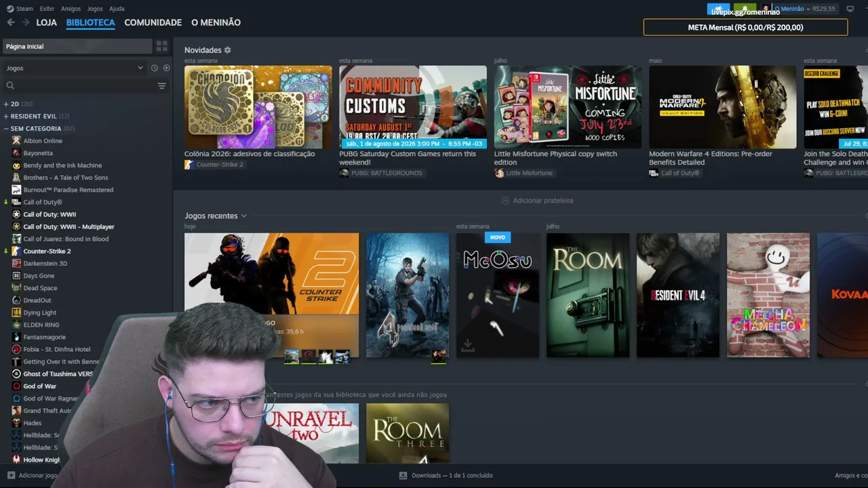Image resolution: width=868 pixels, height=488 pixels.
Task: Open Big Picture mode monitor icon
Action: [x=850, y=9]
